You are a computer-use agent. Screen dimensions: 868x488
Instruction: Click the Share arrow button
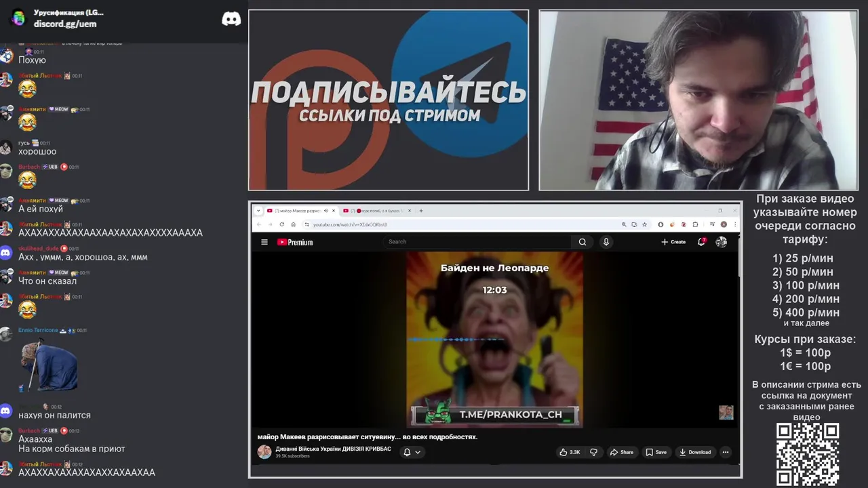click(x=621, y=452)
